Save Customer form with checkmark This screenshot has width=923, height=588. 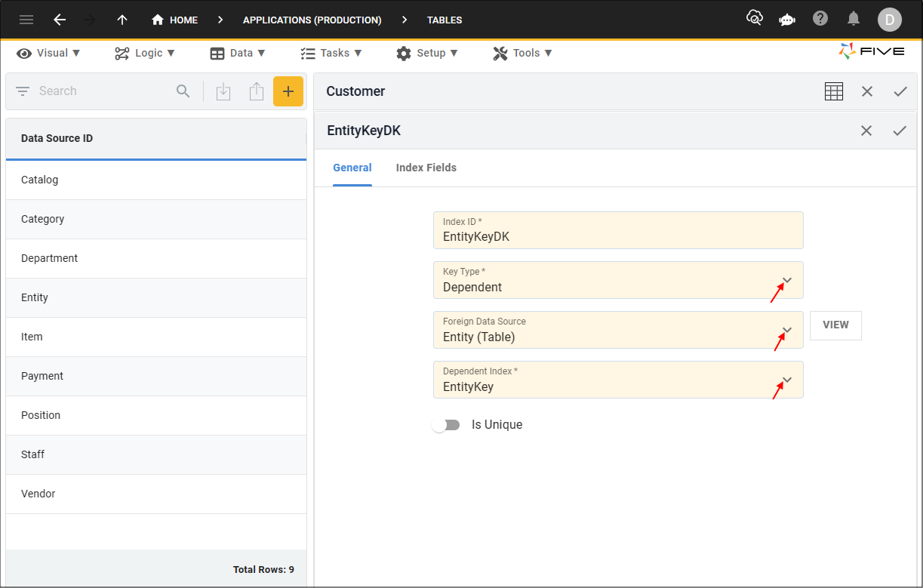(900, 91)
